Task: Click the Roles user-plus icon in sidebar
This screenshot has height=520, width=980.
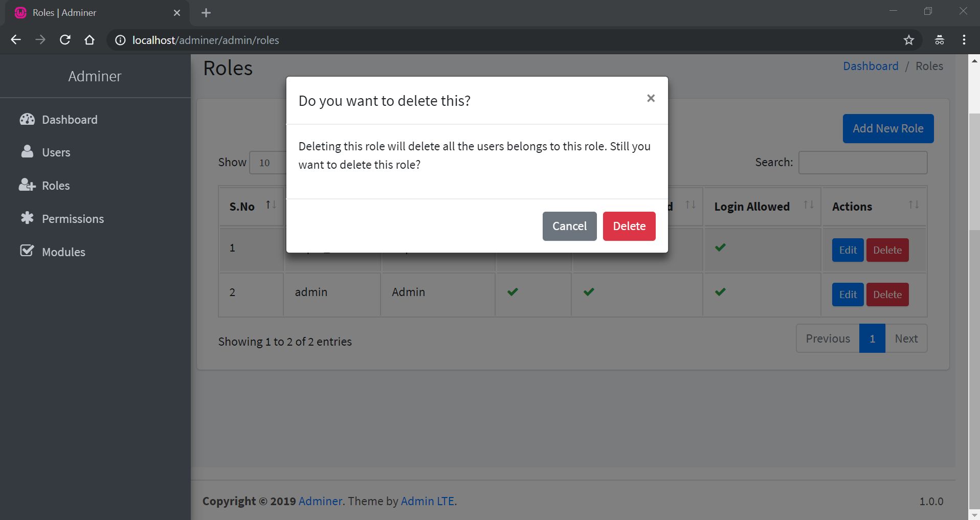Action: [27, 185]
